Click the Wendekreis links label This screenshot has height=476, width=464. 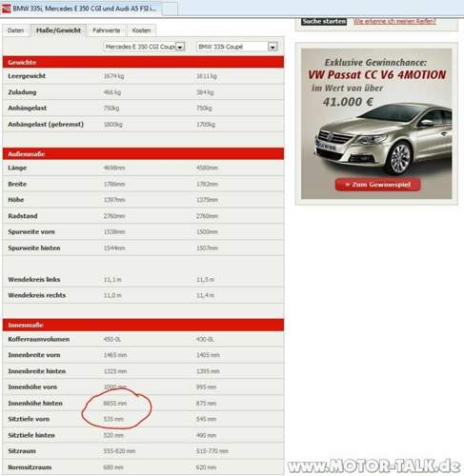34,280
